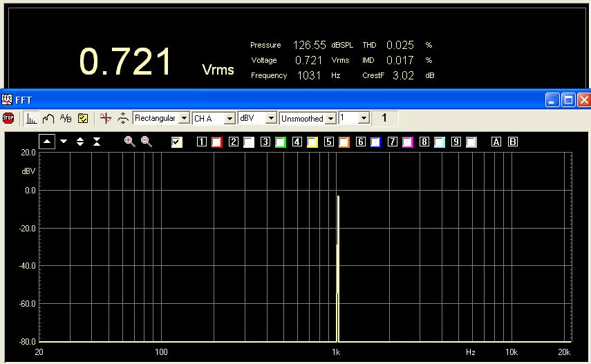Click the yellow overlay 4 color box
Viewport: 591px width, 364px height.
[312, 142]
